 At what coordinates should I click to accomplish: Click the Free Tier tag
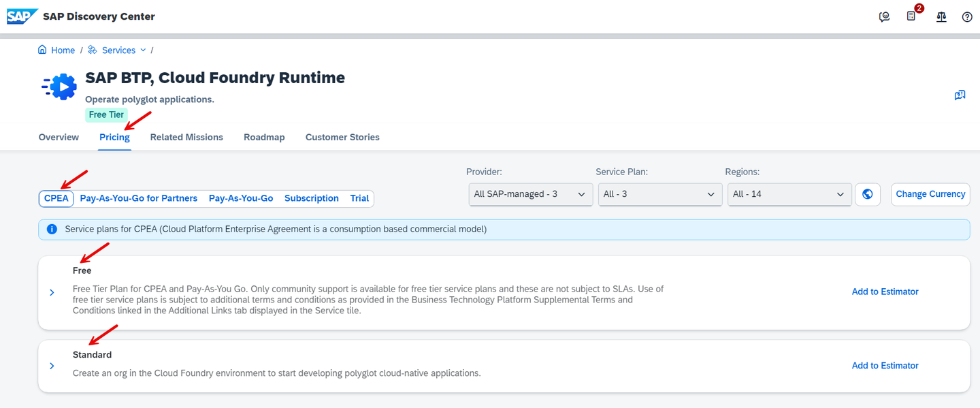tap(106, 114)
